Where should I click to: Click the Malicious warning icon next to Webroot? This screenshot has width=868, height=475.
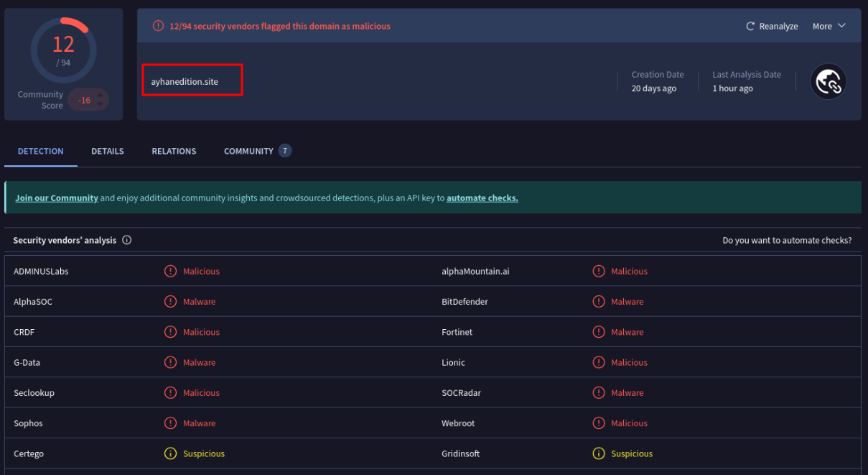pyautogui.click(x=599, y=423)
